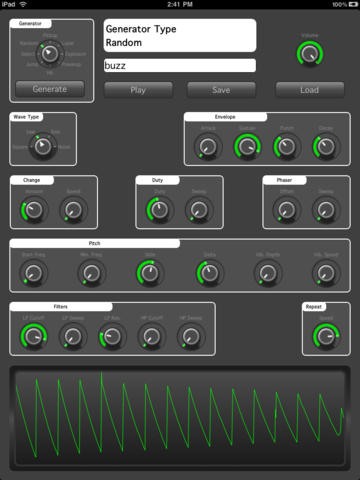This screenshot has height=480, width=360.
Task: Click the Generate button
Action: (50, 89)
